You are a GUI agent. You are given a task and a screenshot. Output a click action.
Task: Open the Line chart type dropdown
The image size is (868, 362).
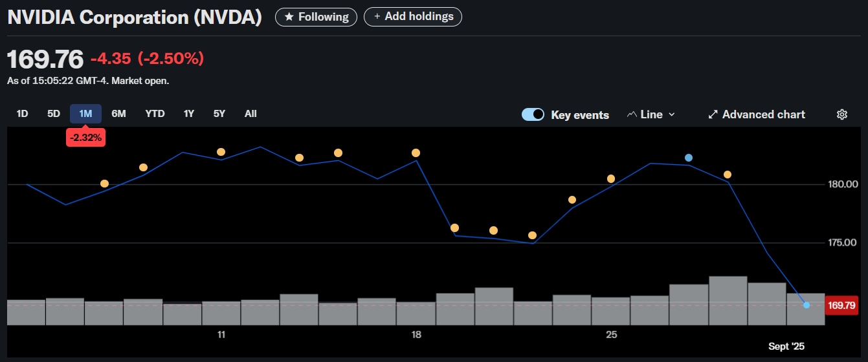651,114
